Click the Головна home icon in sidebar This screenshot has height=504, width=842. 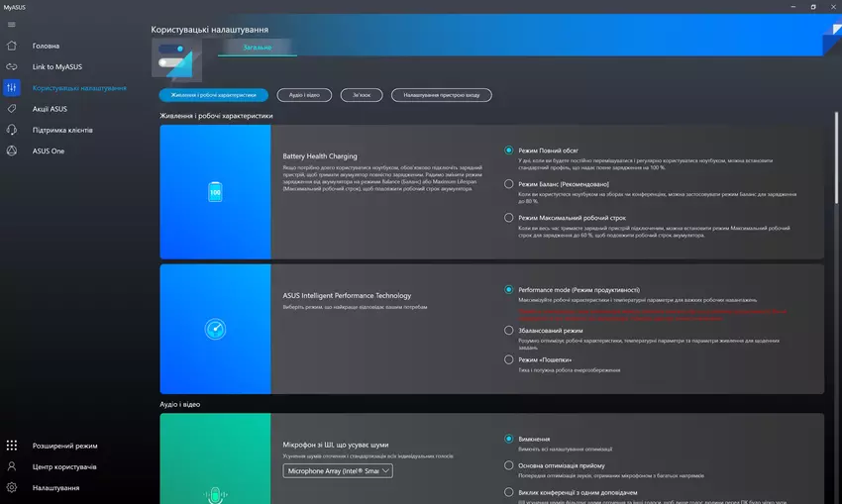coord(12,46)
